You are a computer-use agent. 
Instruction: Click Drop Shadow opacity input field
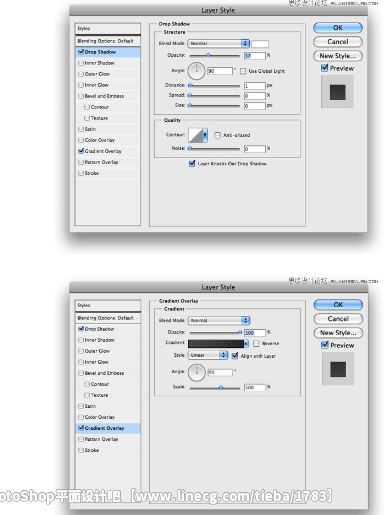(x=255, y=56)
